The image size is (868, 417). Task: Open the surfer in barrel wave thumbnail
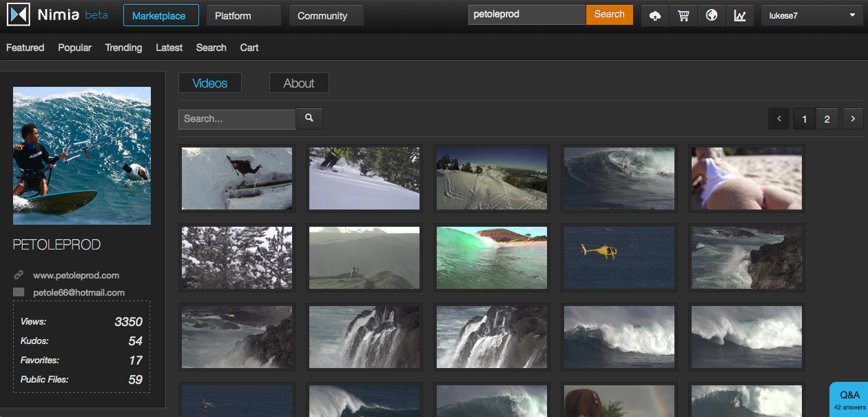pos(619,179)
